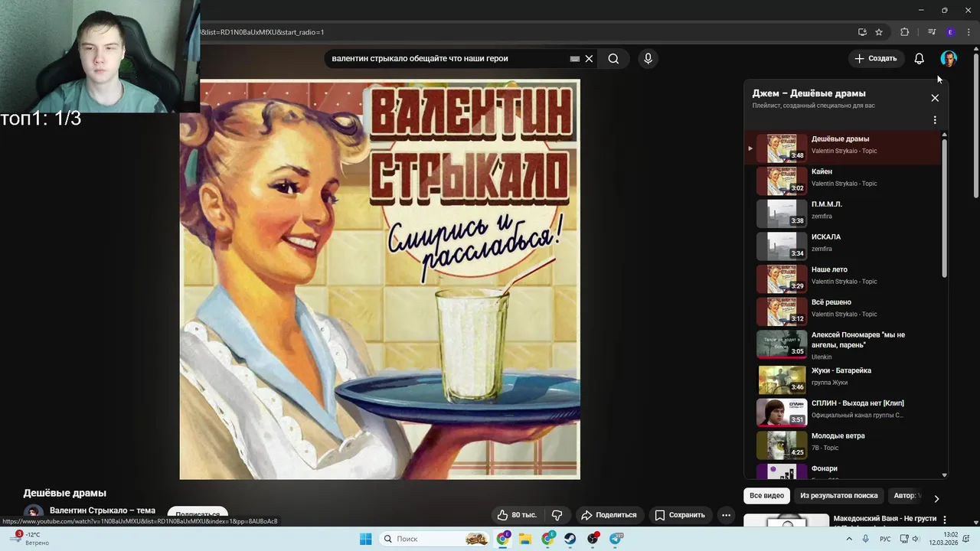Open the YouTube account avatar menu
Image resolution: width=980 pixels, height=551 pixels.
(949, 59)
